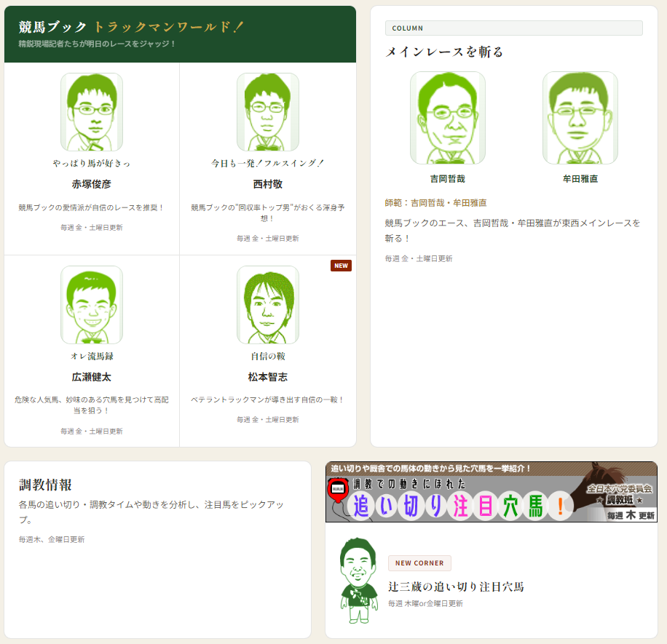Click 師範：吉岡哲哉・牟田雅直 text
The width and height of the screenshot is (667, 644).
[x=435, y=203]
